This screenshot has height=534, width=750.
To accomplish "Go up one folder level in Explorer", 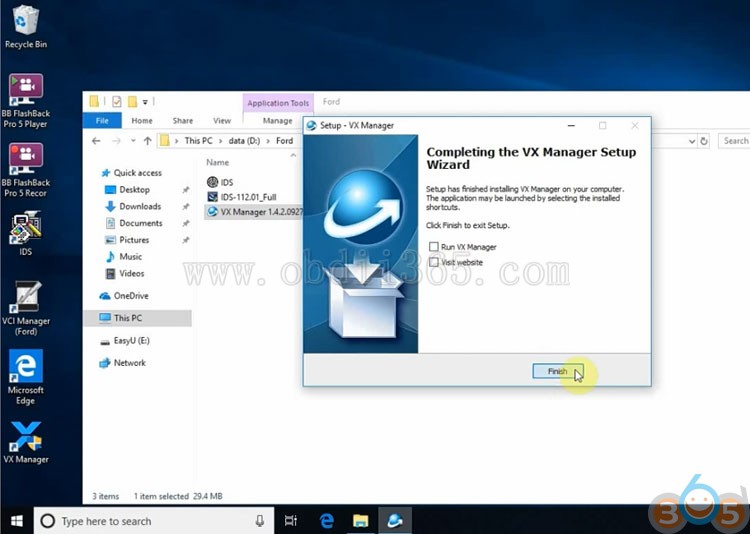I will point(148,141).
